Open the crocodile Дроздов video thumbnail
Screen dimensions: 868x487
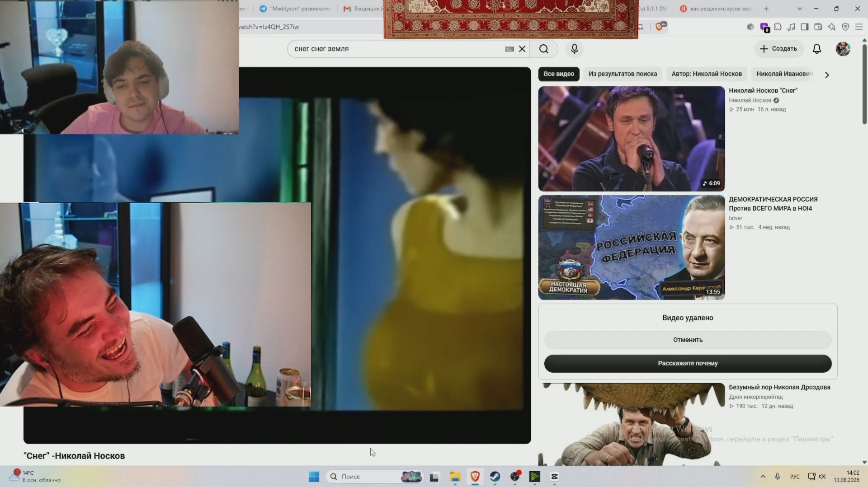[x=632, y=424]
